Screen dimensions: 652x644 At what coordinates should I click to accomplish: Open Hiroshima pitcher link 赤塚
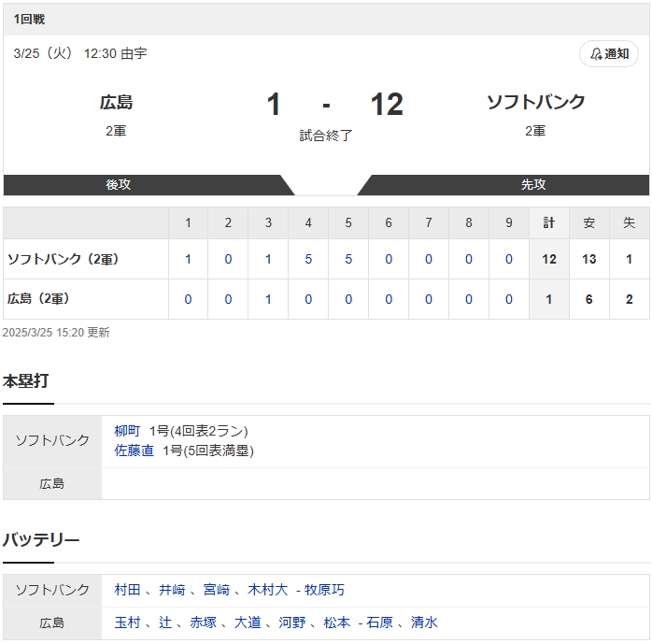coord(203,622)
